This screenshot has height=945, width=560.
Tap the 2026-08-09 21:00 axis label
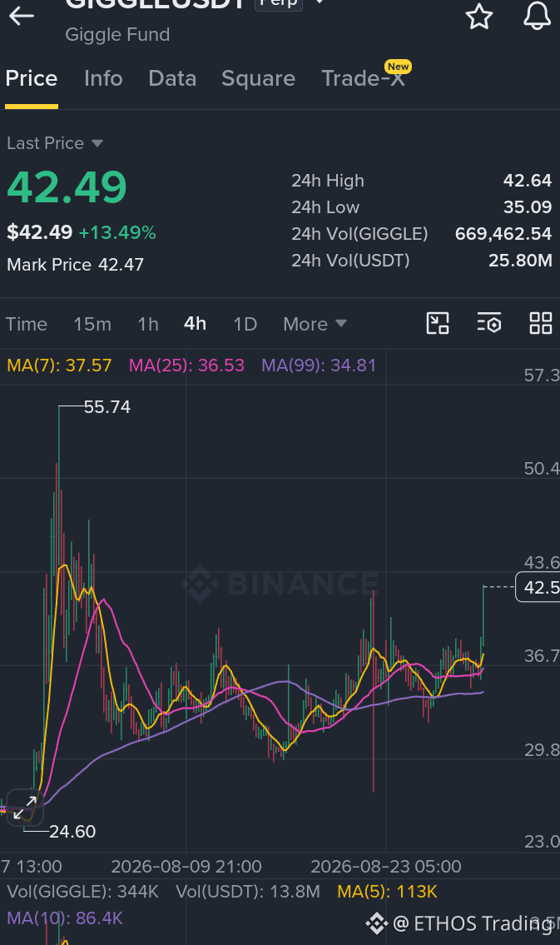186,867
